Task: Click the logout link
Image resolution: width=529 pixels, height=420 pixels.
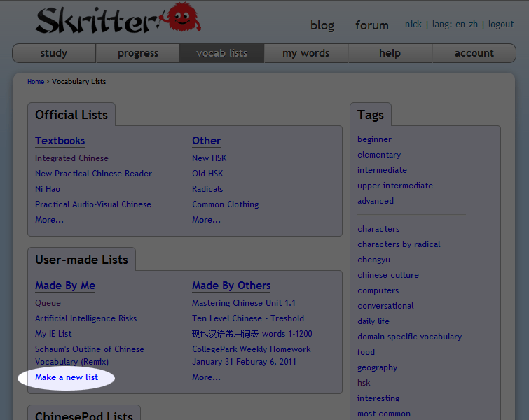Action: pos(501,24)
